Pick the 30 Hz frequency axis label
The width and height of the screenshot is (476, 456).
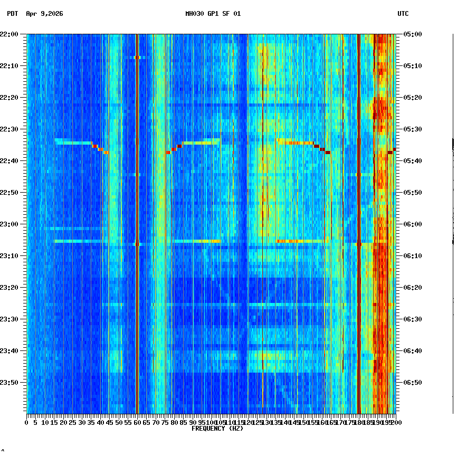82,423
